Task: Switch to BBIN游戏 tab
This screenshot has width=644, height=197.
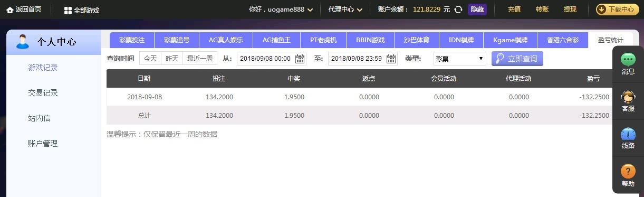Action: (370, 40)
